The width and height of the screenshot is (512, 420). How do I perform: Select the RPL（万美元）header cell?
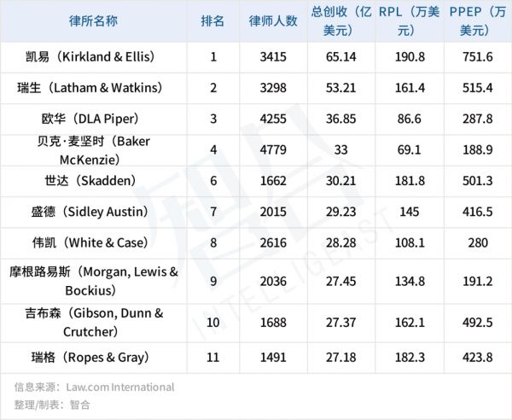click(x=407, y=20)
